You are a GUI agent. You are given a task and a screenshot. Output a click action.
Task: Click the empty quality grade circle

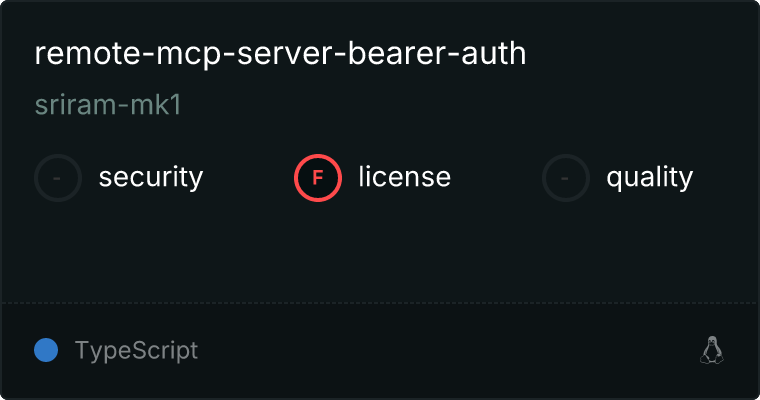tap(566, 178)
